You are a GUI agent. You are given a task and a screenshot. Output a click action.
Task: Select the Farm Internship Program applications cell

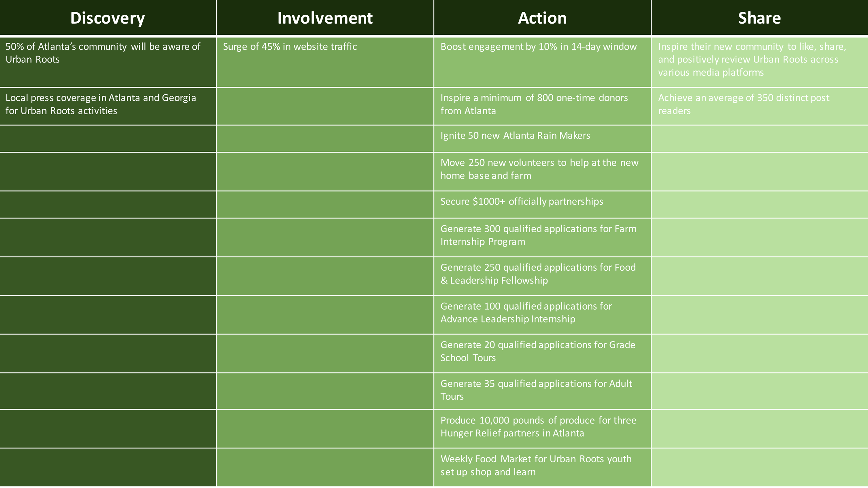click(x=542, y=237)
